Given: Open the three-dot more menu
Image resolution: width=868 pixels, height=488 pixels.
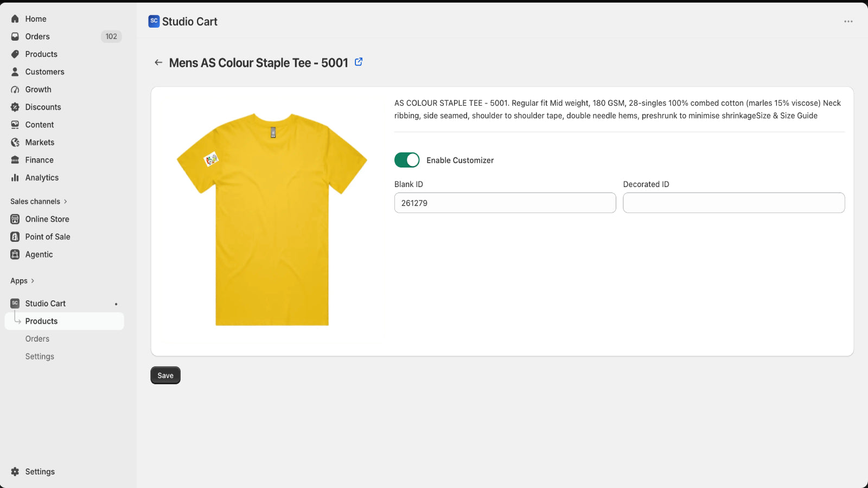Looking at the screenshot, I should click(848, 22).
